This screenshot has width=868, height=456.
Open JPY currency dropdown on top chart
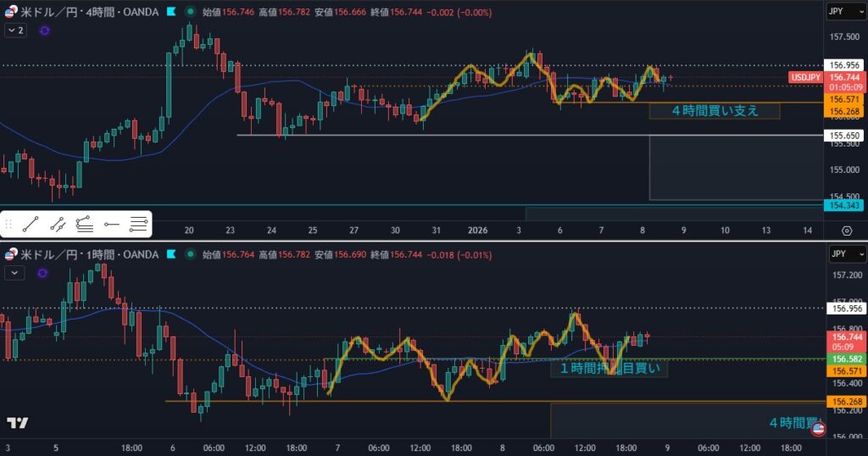(x=845, y=12)
